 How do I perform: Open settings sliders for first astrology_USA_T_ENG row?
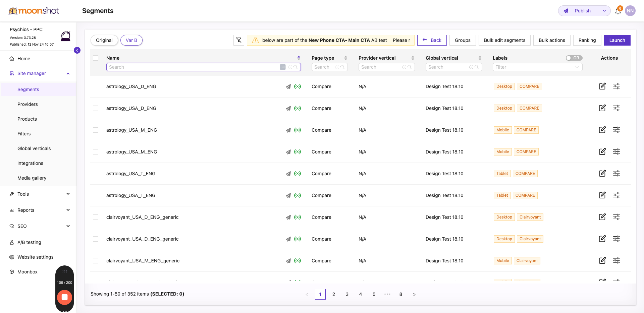click(x=616, y=173)
